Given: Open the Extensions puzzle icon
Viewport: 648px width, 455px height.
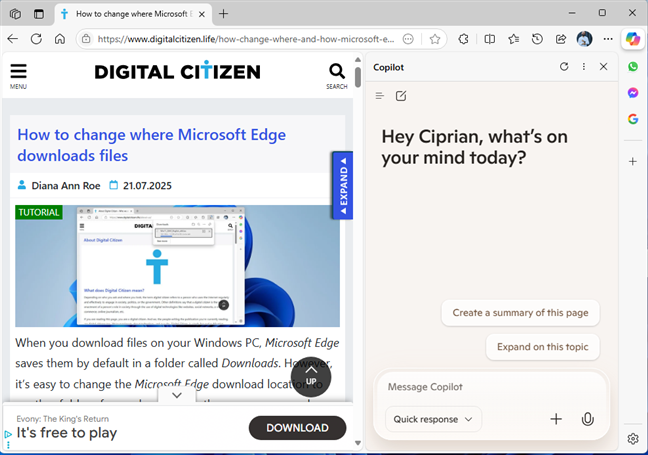Looking at the screenshot, I should click(x=464, y=39).
